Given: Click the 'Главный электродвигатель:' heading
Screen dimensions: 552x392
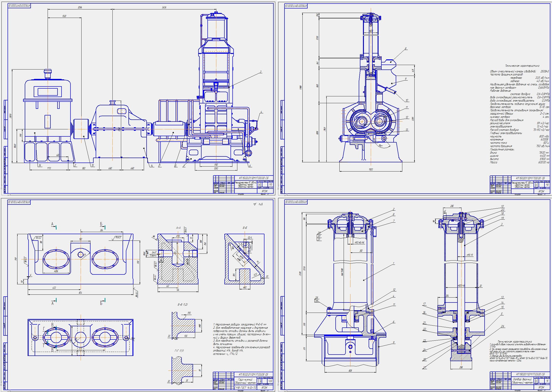Looking at the screenshot, I should (506, 133).
